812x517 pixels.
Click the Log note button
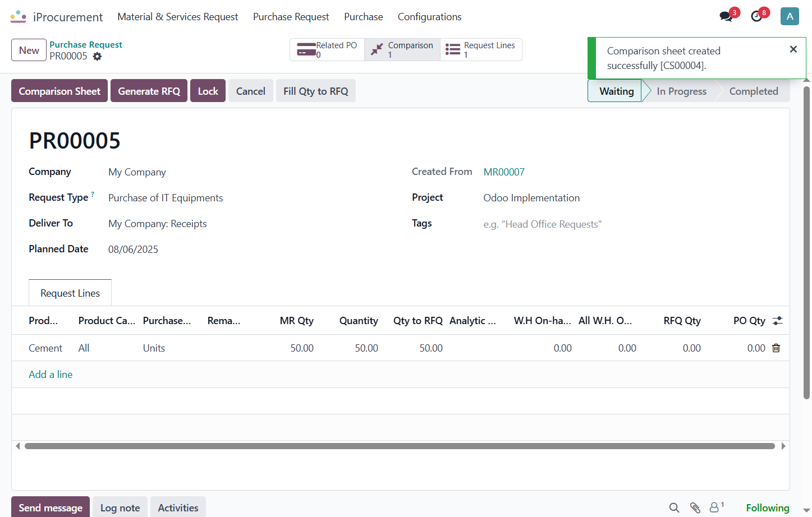[x=120, y=507]
